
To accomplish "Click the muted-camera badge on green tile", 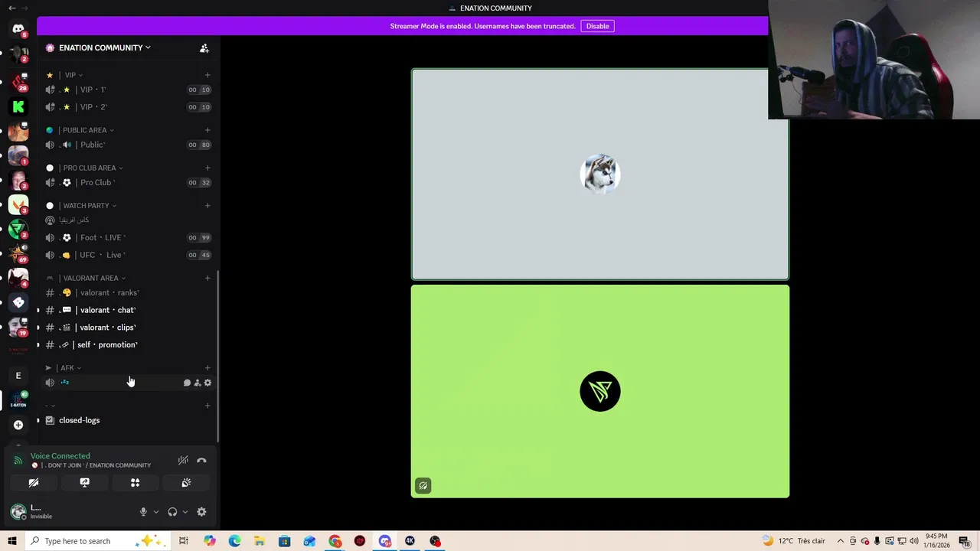I will click(423, 485).
